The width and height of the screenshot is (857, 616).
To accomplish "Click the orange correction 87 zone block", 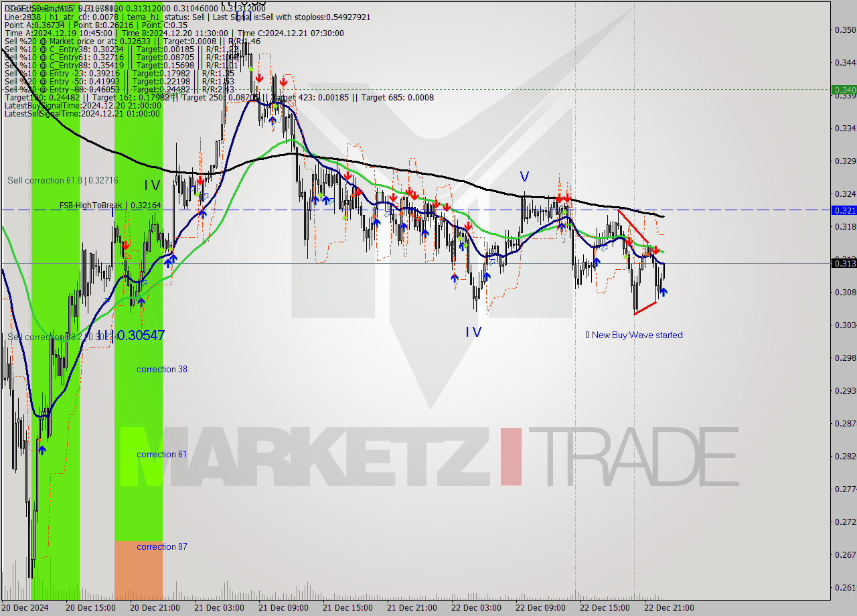I will 139,570.
